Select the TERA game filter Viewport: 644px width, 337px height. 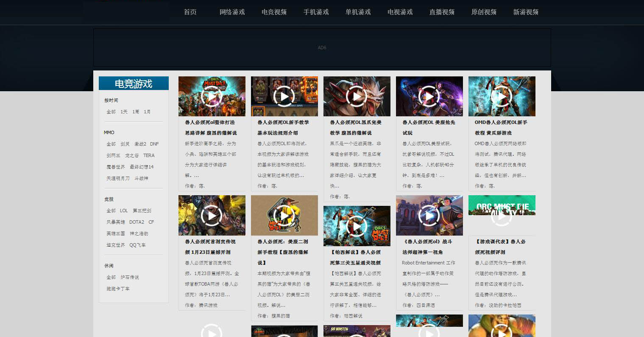(x=149, y=155)
